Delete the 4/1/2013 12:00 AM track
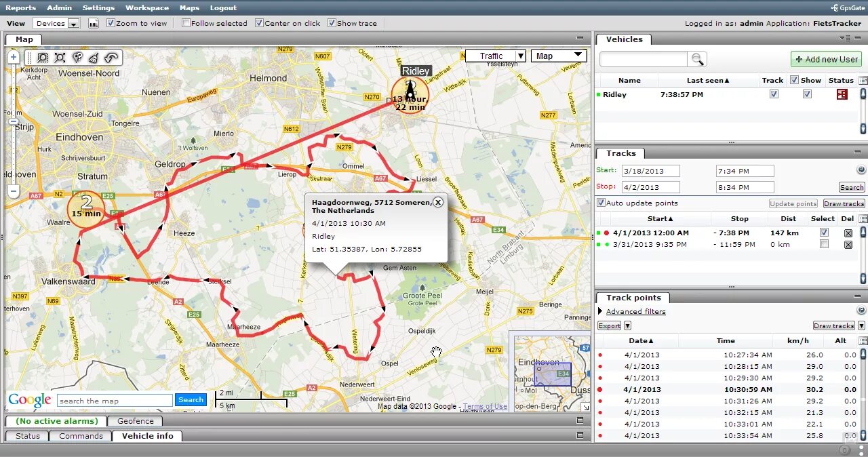This screenshot has width=868, height=457. [848, 233]
